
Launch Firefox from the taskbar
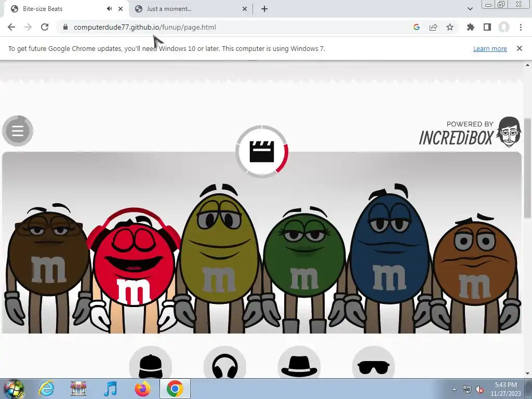[x=142, y=389]
